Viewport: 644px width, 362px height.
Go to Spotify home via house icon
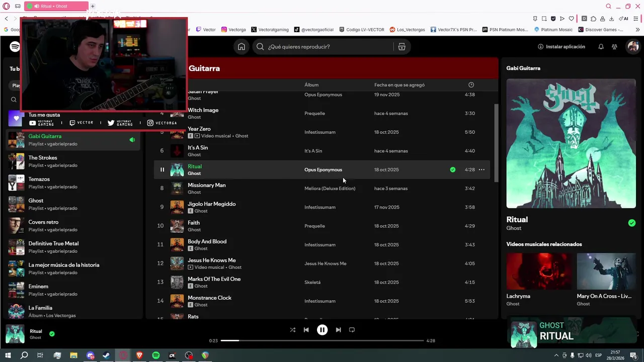pos(242,47)
